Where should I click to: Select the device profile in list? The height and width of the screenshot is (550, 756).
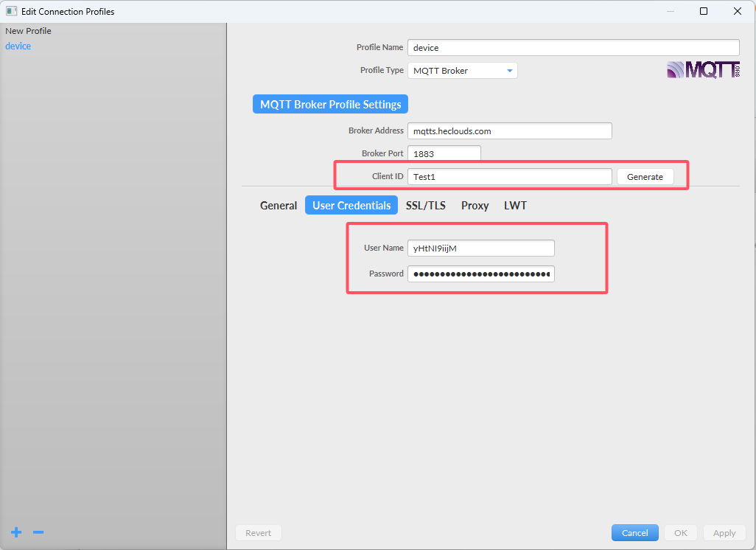pyautogui.click(x=18, y=46)
